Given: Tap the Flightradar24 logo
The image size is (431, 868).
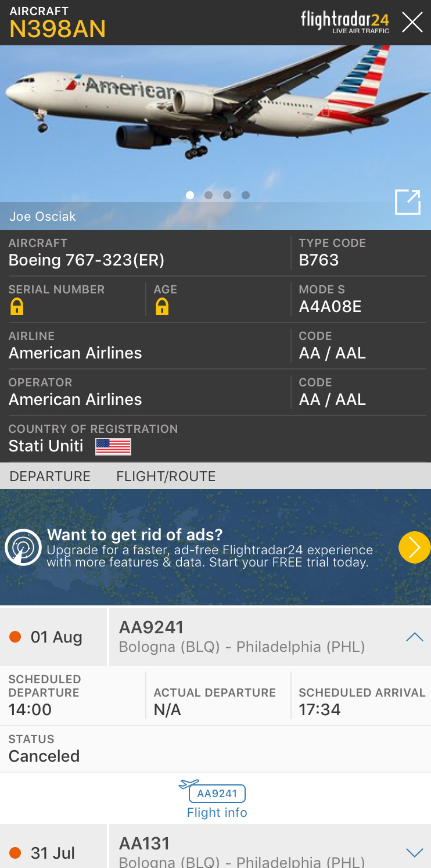Looking at the screenshot, I should click(x=345, y=22).
